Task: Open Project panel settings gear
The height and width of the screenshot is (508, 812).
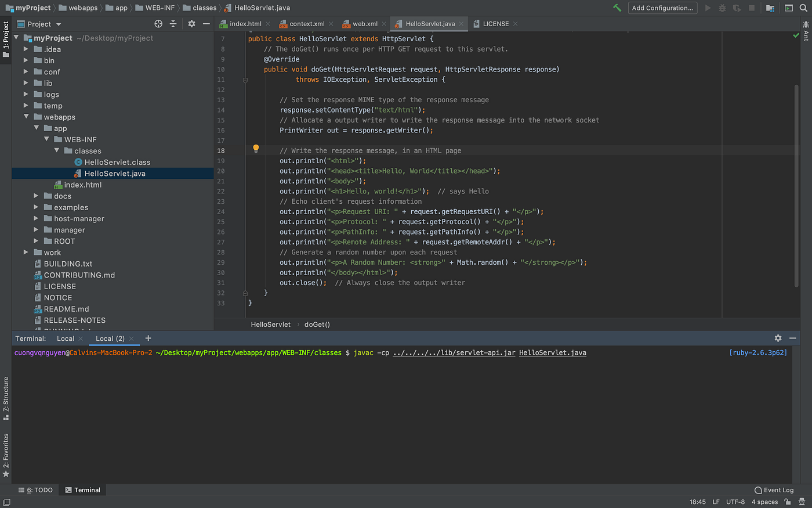Action: click(191, 24)
